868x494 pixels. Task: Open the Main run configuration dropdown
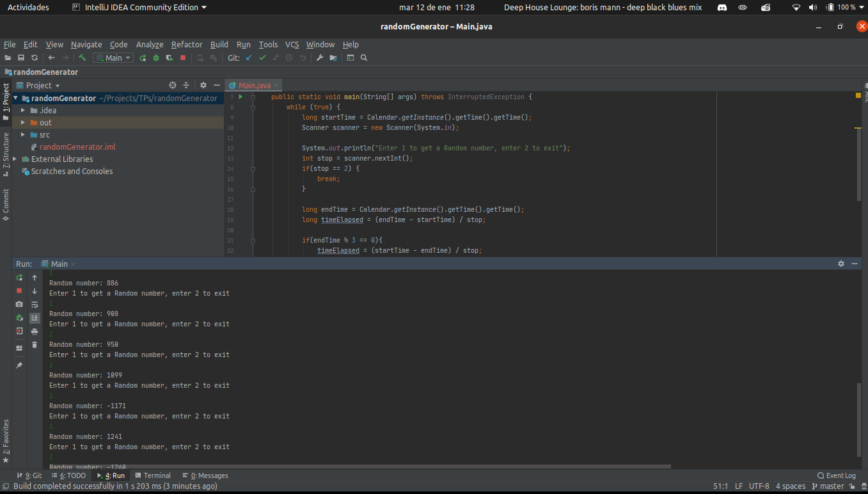[x=113, y=58]
